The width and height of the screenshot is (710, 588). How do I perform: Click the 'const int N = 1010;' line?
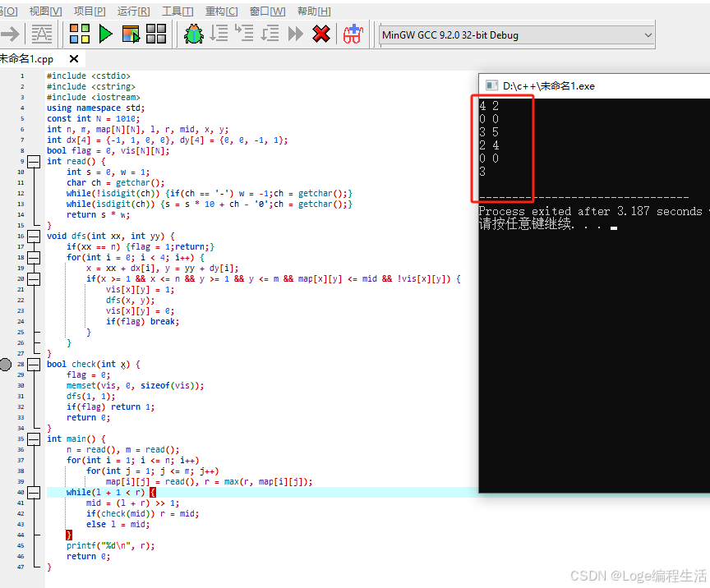(x=94, y=118)
